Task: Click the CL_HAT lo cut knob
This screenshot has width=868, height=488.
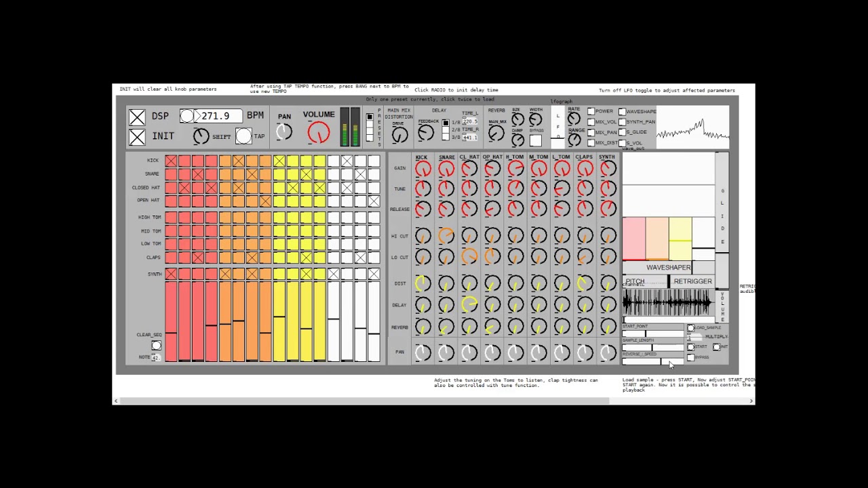Action: pyautogui.click(x=469, y=257)
